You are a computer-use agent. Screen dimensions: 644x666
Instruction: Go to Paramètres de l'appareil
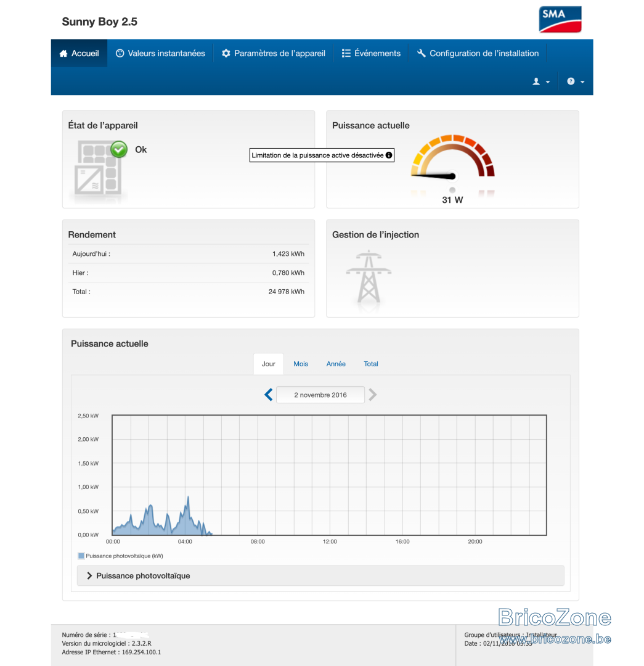click(274, 53)
